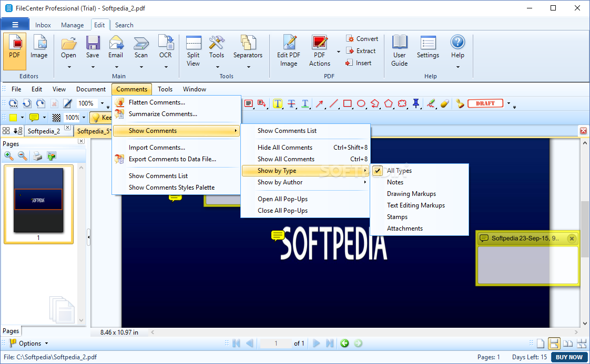590x364 pixels.
Task: Click the Convert button
Action: [x=362, y=39]
